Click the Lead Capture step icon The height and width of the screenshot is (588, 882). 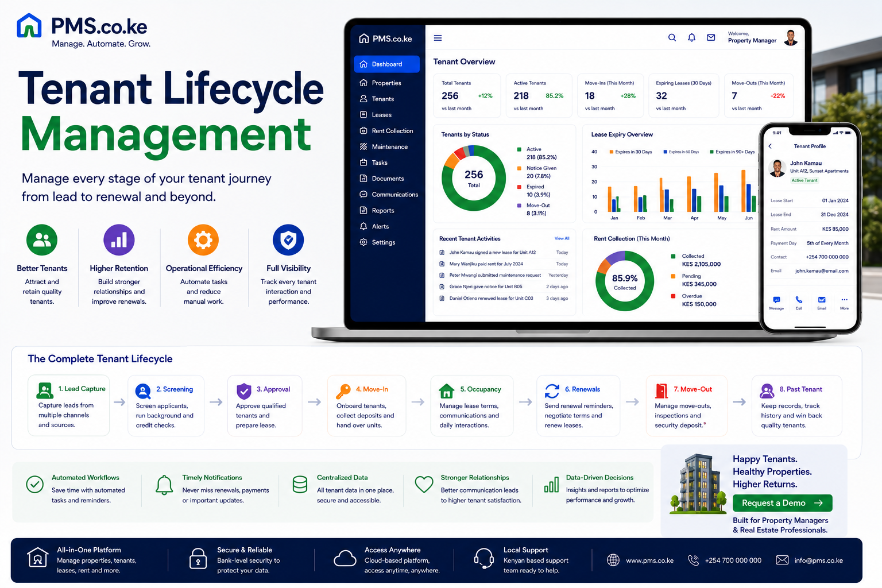[x=45, y=390]
